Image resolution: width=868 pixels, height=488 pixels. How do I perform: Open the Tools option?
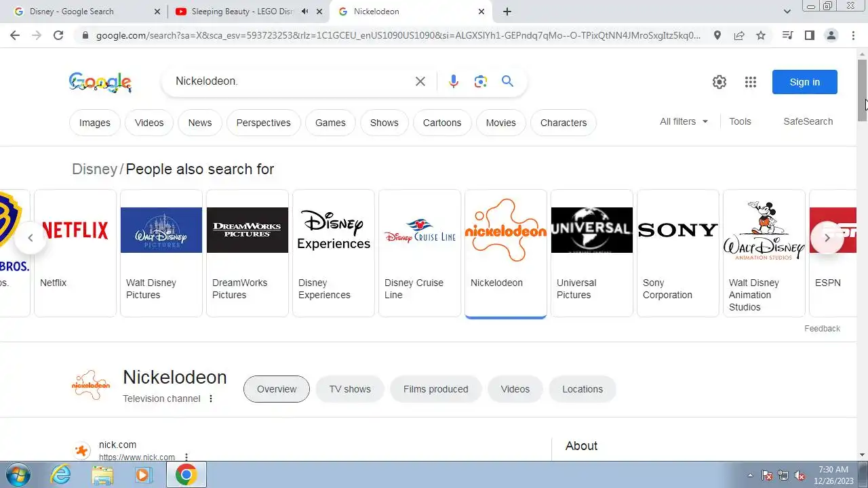click(x=740, y=121)
